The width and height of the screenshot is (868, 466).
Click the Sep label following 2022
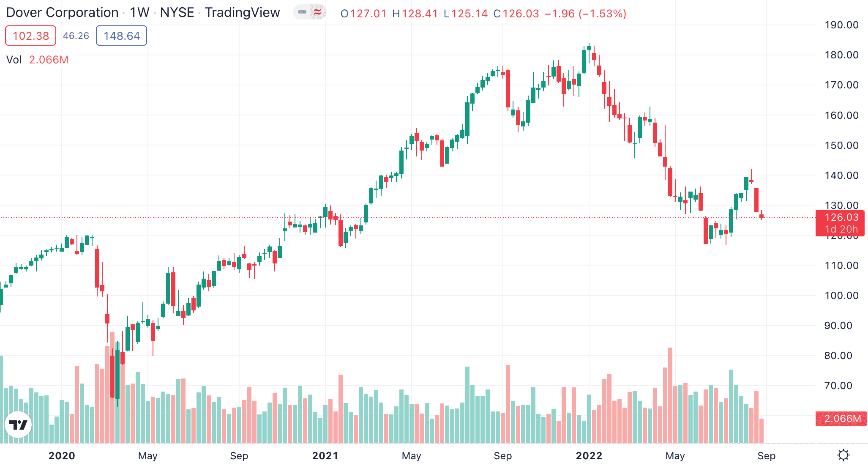[x=767, y=456]
